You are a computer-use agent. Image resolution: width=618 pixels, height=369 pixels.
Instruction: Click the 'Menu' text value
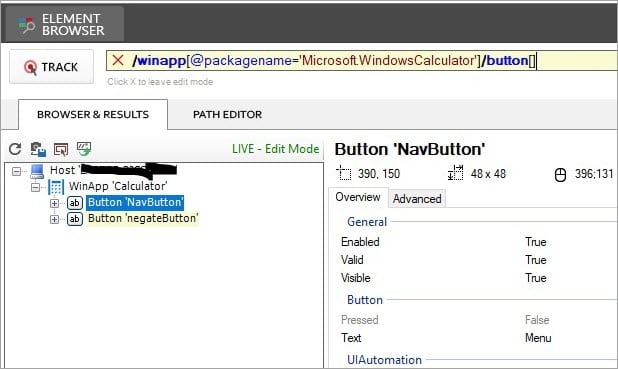tap(538, 338)
